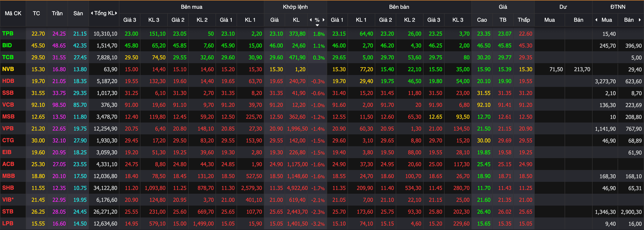
Task: Click right arrow next to % column header
Action: click(324, 20)
